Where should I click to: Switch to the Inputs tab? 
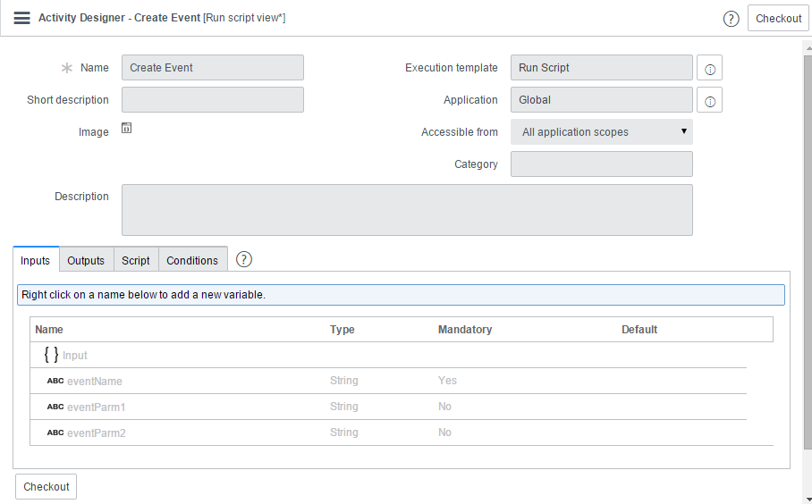35,260
